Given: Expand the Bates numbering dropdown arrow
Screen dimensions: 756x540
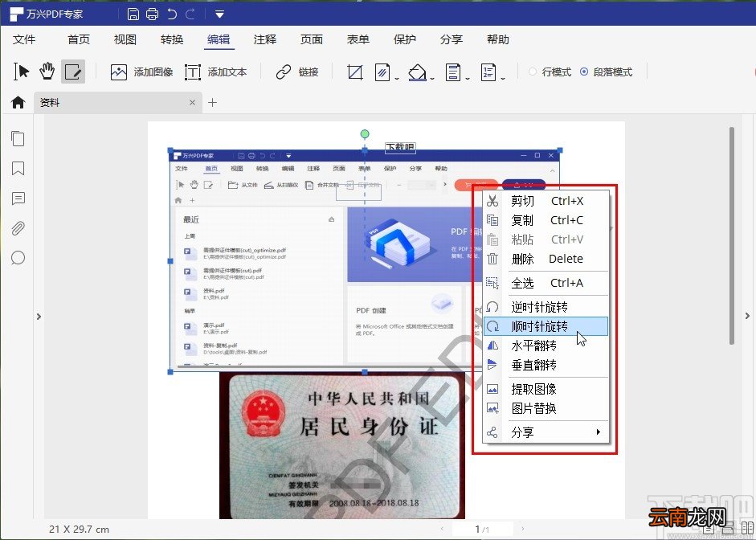Looking at the screenshot, I should (503, 78).
